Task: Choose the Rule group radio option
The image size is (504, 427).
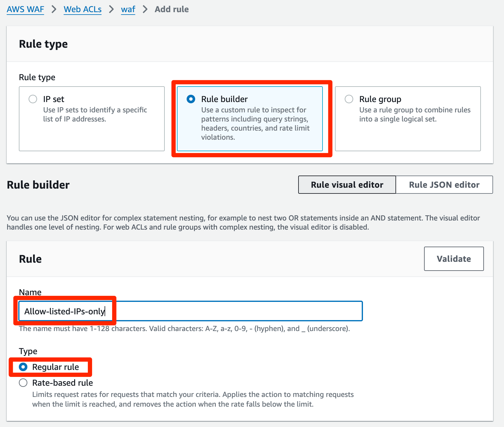Action: pyautogui.click(x=349, y=99)
